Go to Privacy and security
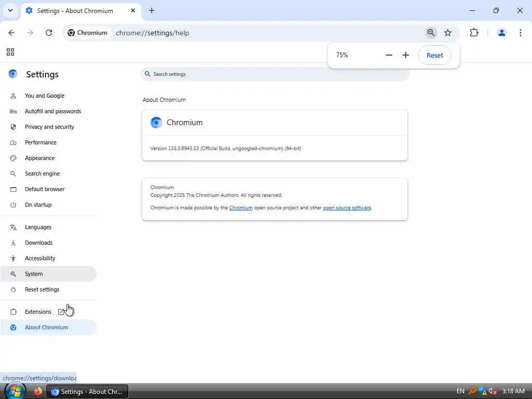 pos(48,127)
